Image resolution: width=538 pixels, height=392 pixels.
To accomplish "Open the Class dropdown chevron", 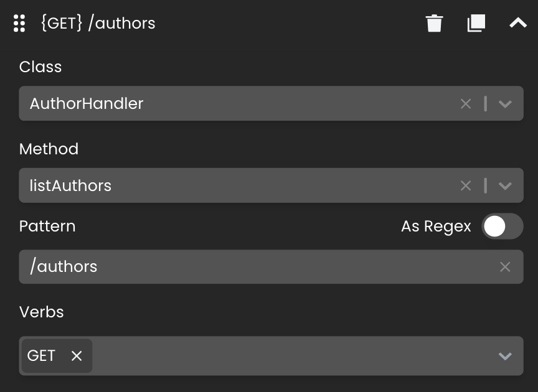I will (505, 103).
